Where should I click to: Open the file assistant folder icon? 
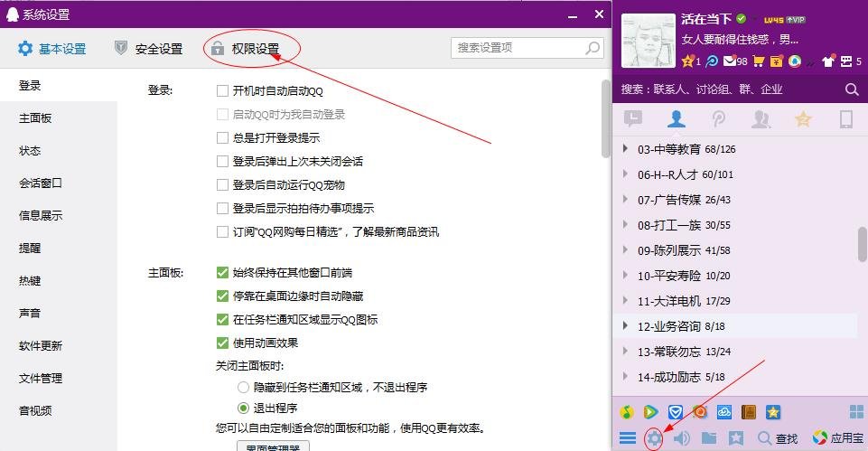pyautogui.click(x=708, y=438)
